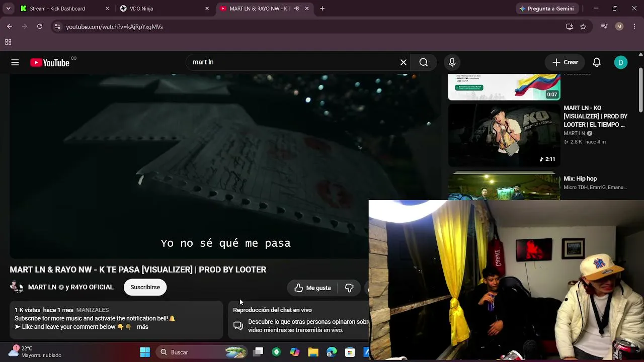Click the 'Reproducción del chat en vivo' heading
644x362 pixels.
(x=272, y=310)
